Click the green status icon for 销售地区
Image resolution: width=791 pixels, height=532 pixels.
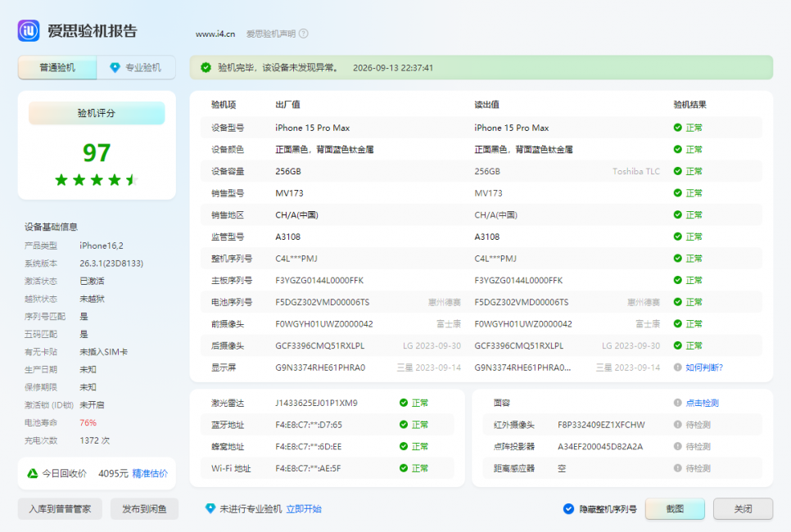click(677, 214)
